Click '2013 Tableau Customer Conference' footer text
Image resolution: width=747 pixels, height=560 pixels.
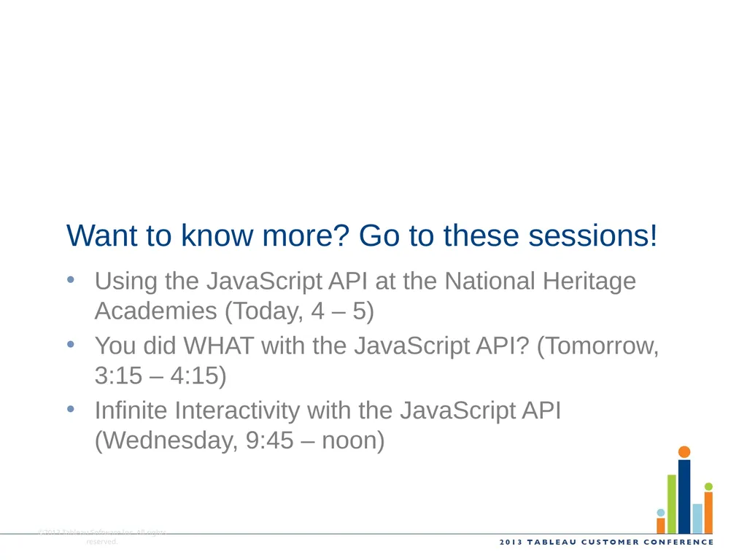(606, 542)
